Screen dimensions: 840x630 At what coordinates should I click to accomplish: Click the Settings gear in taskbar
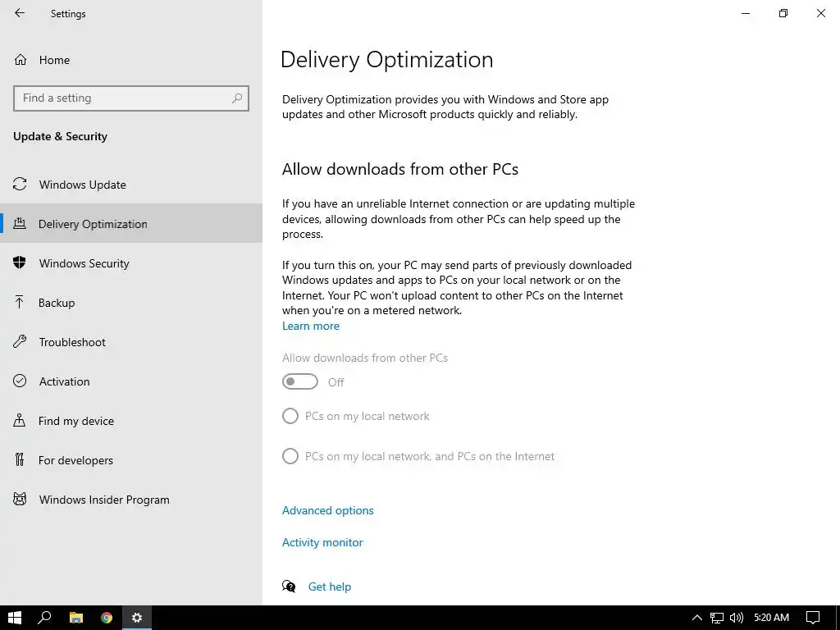pos(137,618)
